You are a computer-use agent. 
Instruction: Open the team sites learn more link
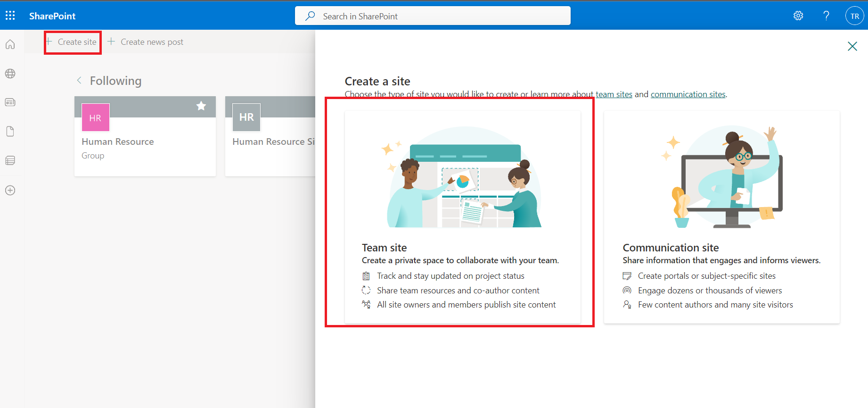click(614, 94)
